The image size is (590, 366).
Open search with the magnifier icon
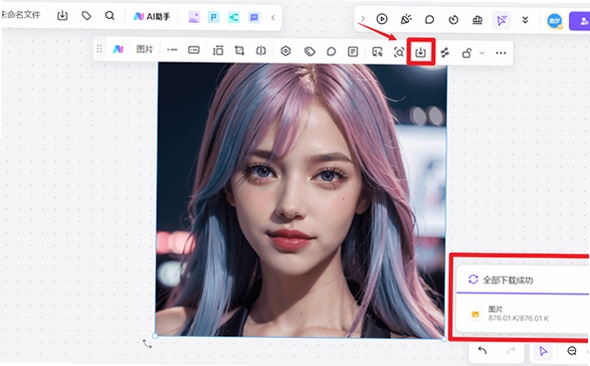(109, 16)
